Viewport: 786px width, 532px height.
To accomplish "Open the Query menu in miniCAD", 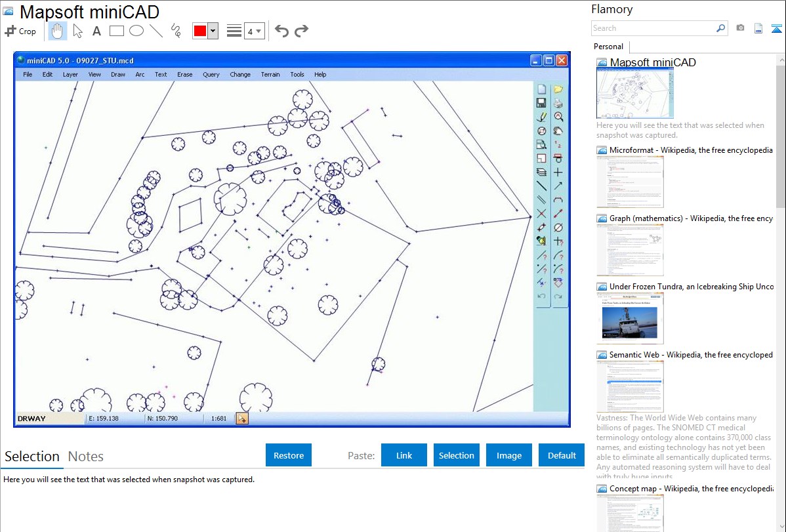I will click(x=211, y=74).
